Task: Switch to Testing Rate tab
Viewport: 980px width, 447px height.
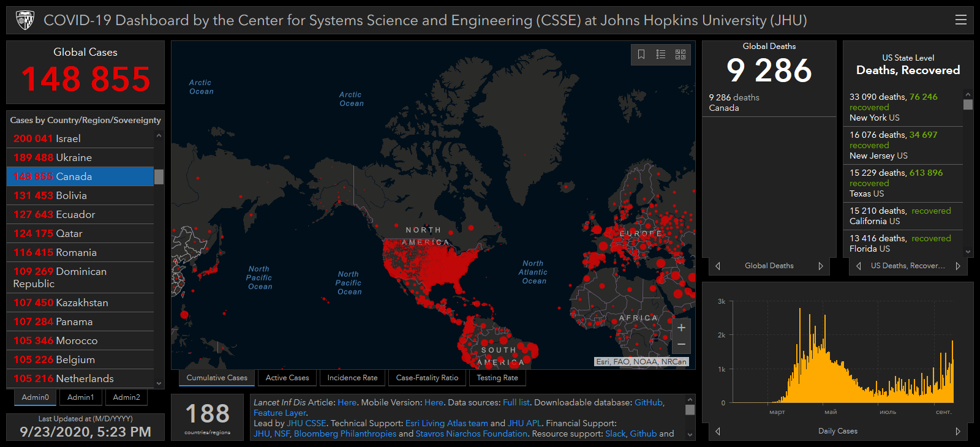Action: click(x=497, y=378)
